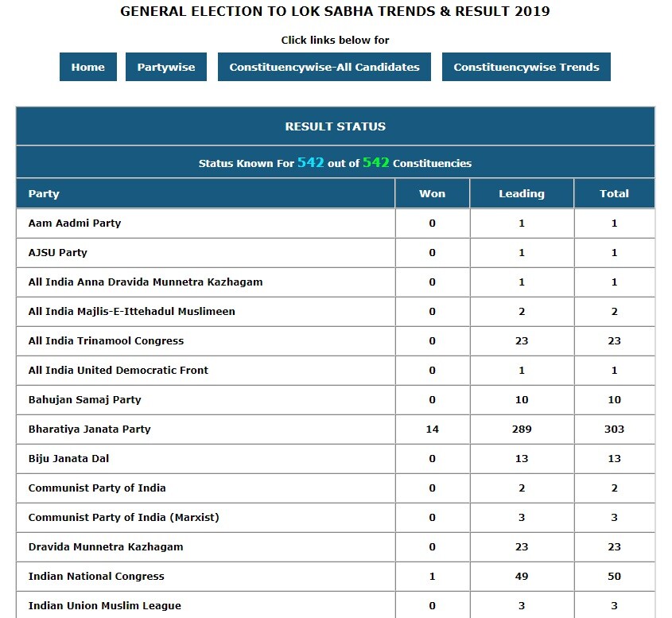The height and width of the screenshot is (618, 672).
Task: Select the Biju Janata Dal name
Action: coord(68,459)
